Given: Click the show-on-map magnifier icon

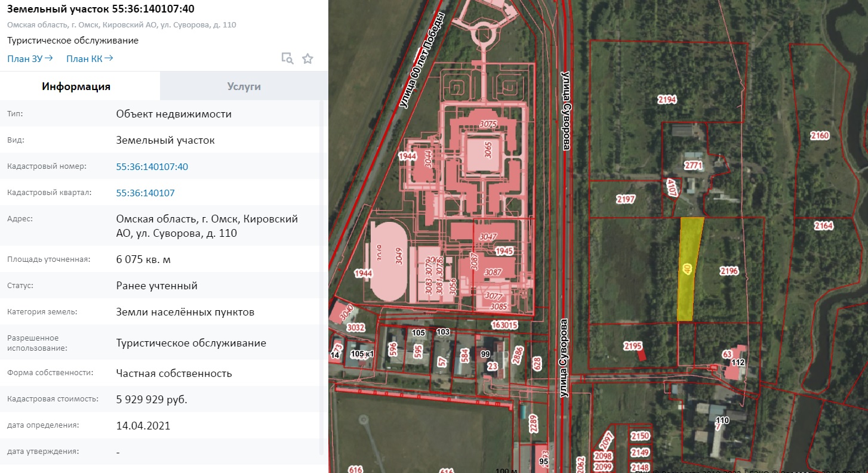Looking at the screenshot, I should pyautogui.click(x=287, y=58).
